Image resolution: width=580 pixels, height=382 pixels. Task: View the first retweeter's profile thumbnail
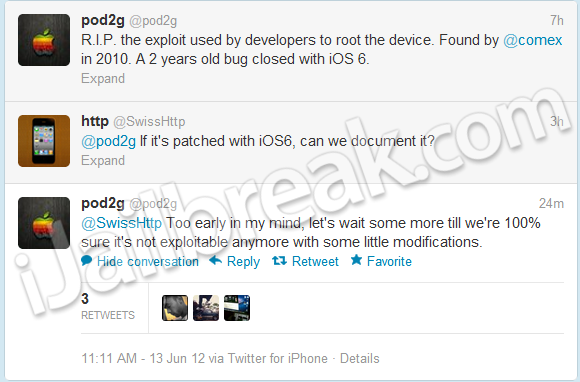(175, 308)
